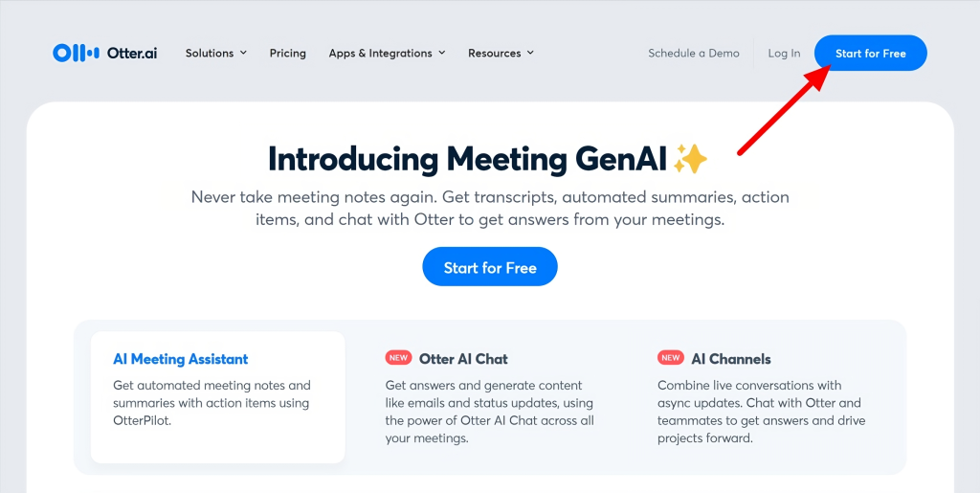Click the AI Channels description paragraph
Screen dimensions: 980x493
tap(759, 412)
